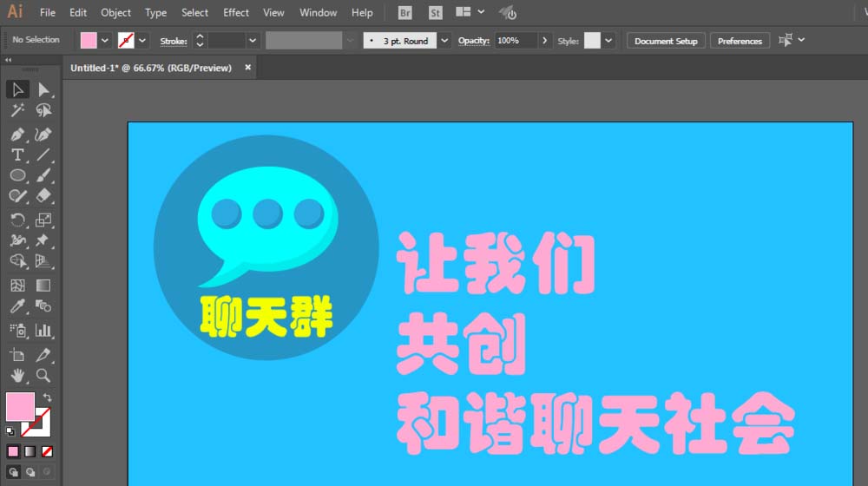Open the Effect menu
This screenshot has height=486, width=868.
click(236, 13)
